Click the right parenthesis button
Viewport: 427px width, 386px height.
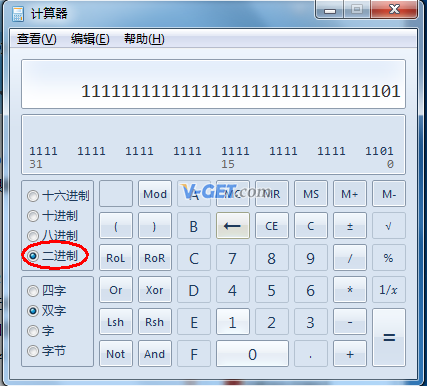[x=155, y=226]
